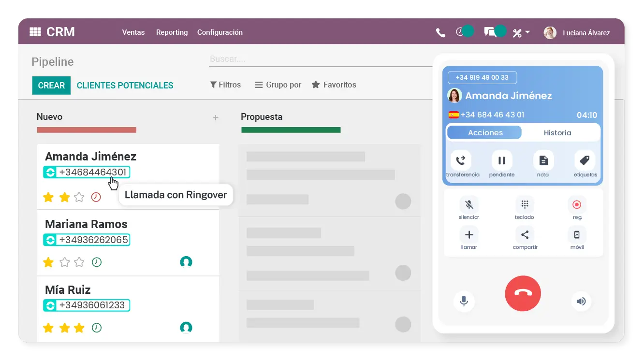644x361 pixels.
Task: Add a nota to the call
Action: (543, 160)
